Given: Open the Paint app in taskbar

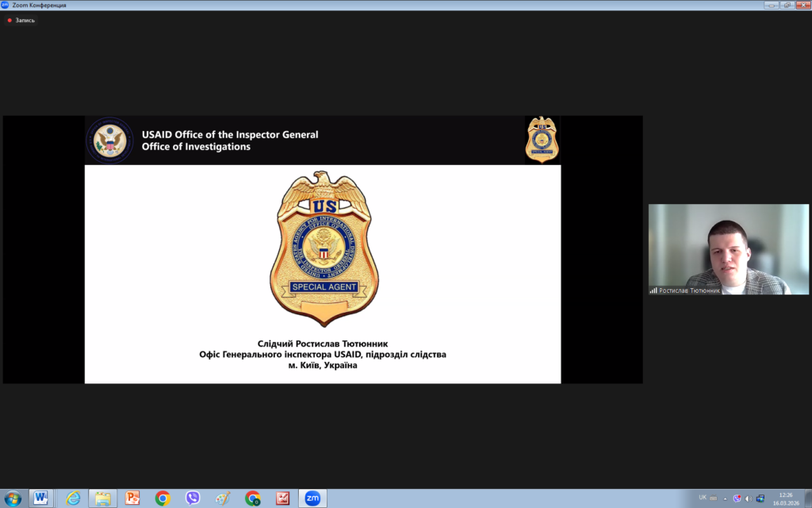Looking at the screenshot, I should pyautogui.click(x=223, y=498).
